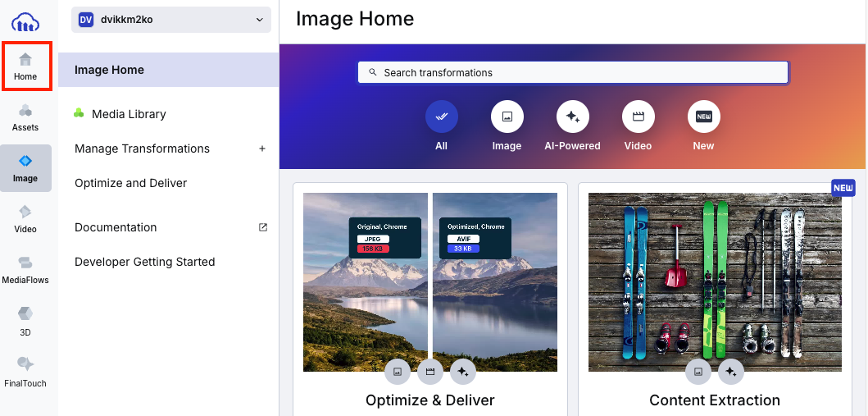
Task: Open the Content Extraction ski image
Action: [716, 282]
